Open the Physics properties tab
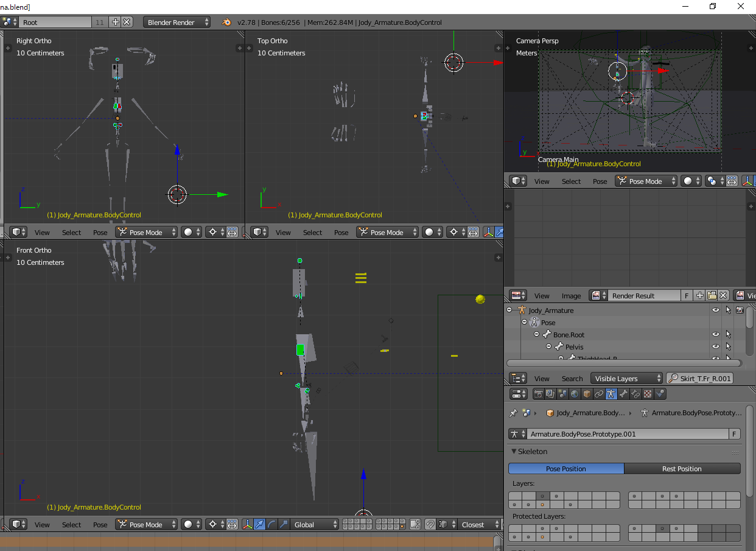Screen dimensions: 756x551 (660, 394)
